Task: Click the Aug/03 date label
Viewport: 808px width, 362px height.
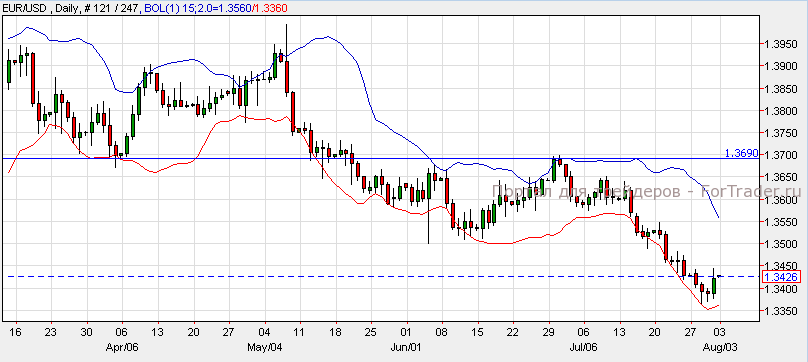Action: (x=720, y=348)
